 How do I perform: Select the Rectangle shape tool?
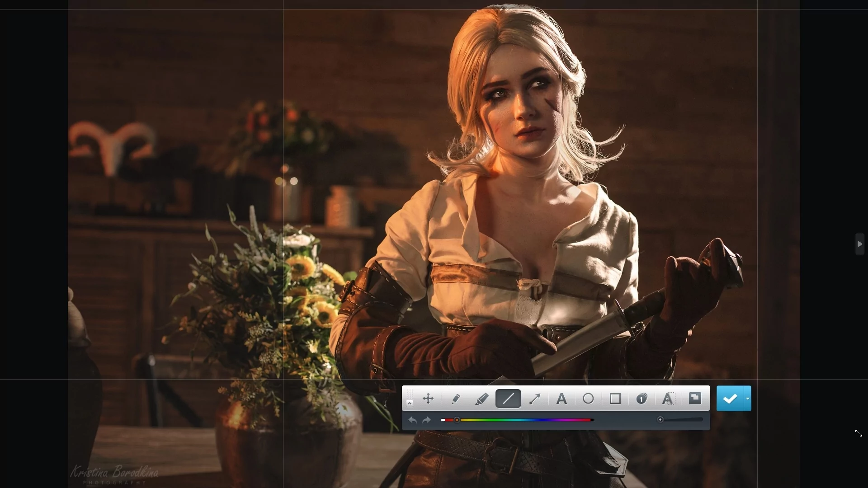click(x=615, y=399)
